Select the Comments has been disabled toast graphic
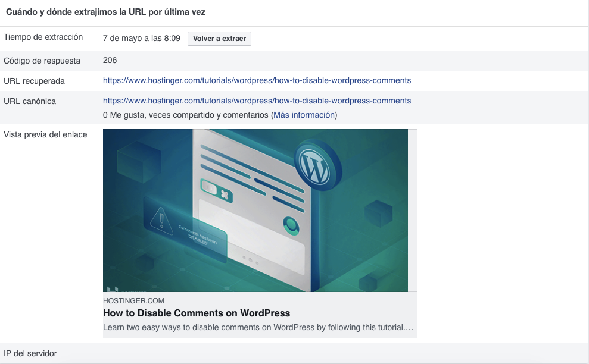This screenshot has width=589, height=364. (198, 236)
